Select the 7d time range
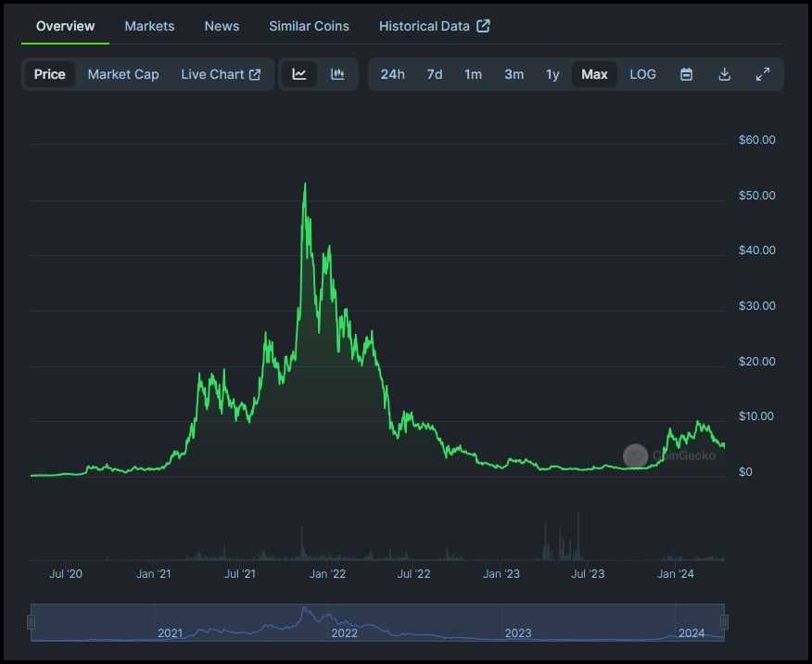Screen dimensions: 812x664 (x=434, y=74)
